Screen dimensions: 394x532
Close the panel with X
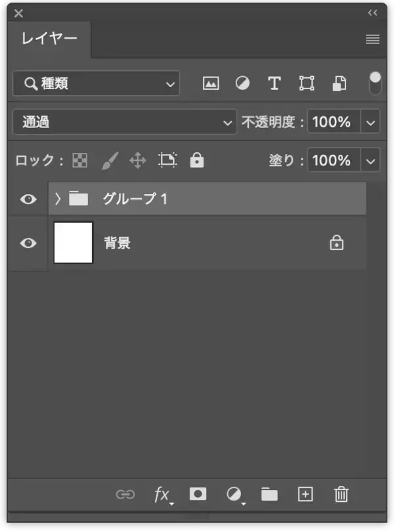[x=18, y=13]
